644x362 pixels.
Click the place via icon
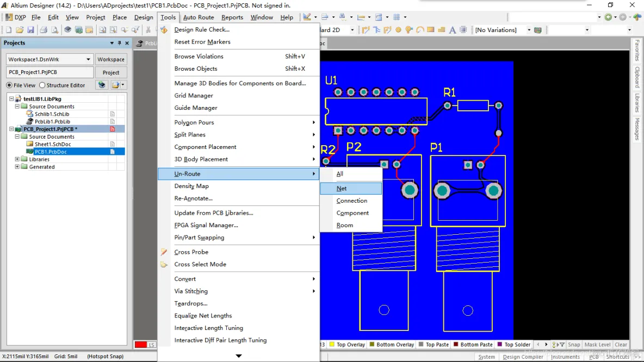[408, 30]
